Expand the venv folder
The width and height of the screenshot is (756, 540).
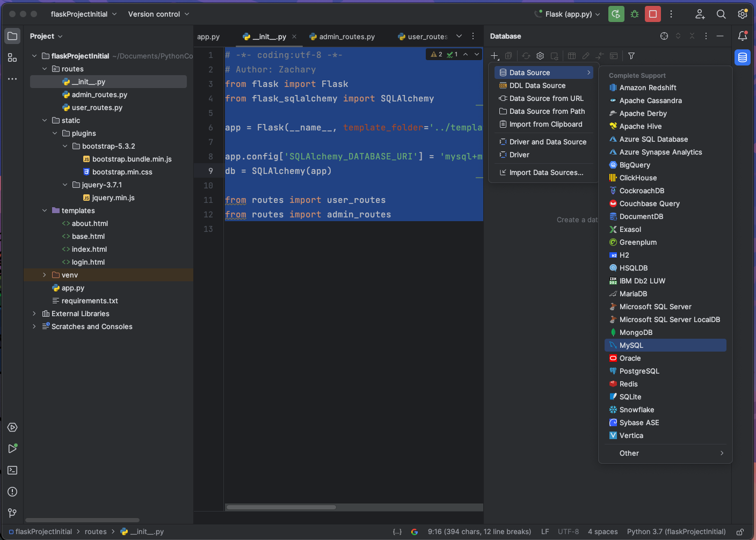(45, 275)
